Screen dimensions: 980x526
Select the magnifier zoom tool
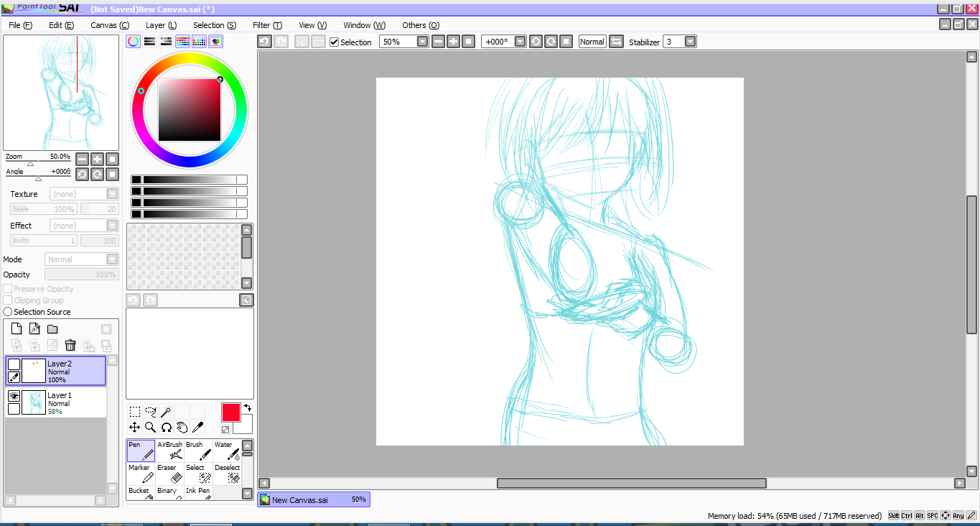point(151,428)
